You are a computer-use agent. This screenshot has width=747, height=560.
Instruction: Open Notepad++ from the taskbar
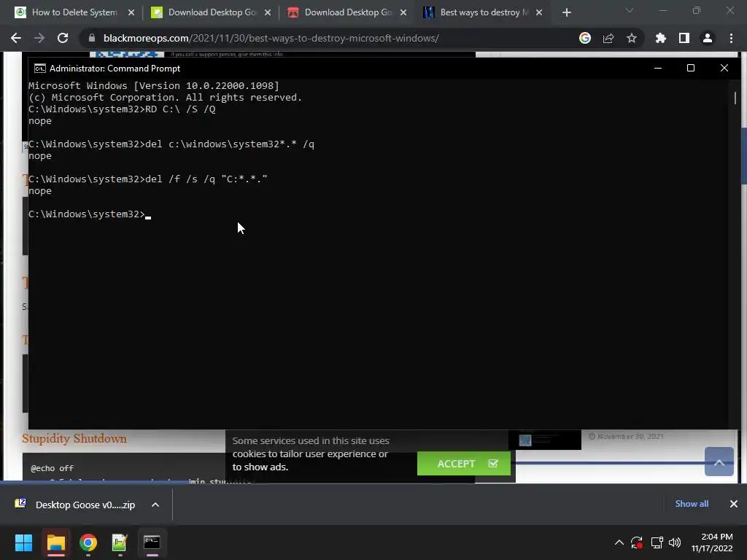coord(120,542)
